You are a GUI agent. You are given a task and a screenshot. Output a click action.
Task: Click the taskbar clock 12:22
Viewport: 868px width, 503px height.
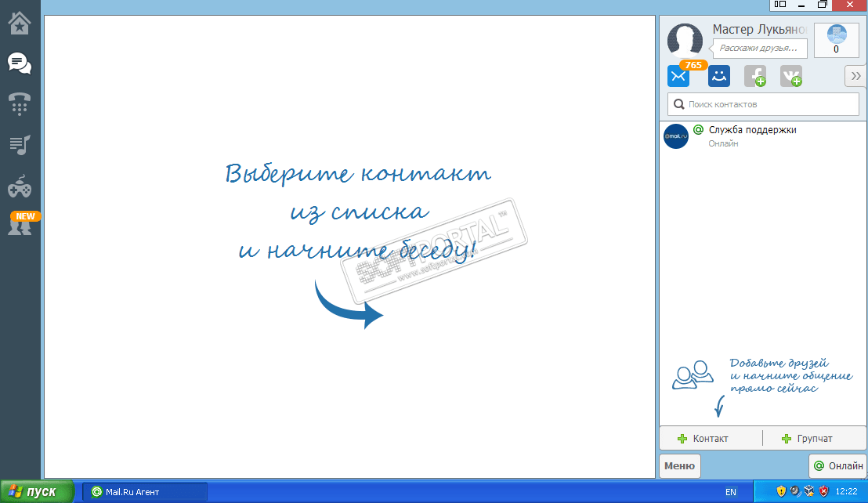[846, 491]
